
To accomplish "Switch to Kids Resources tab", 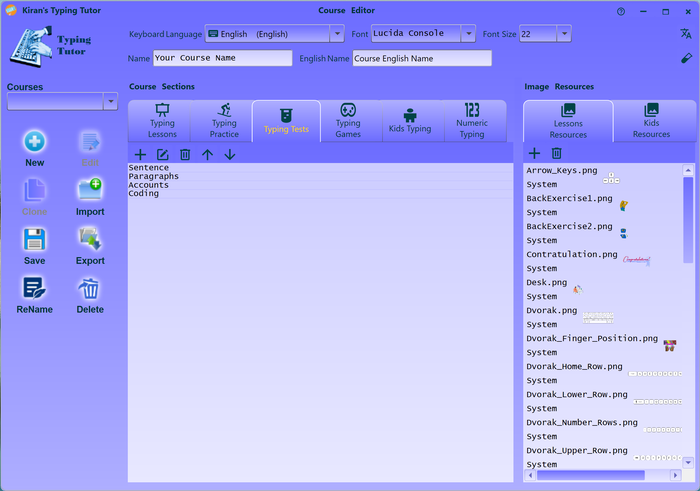I will point(651,121).
